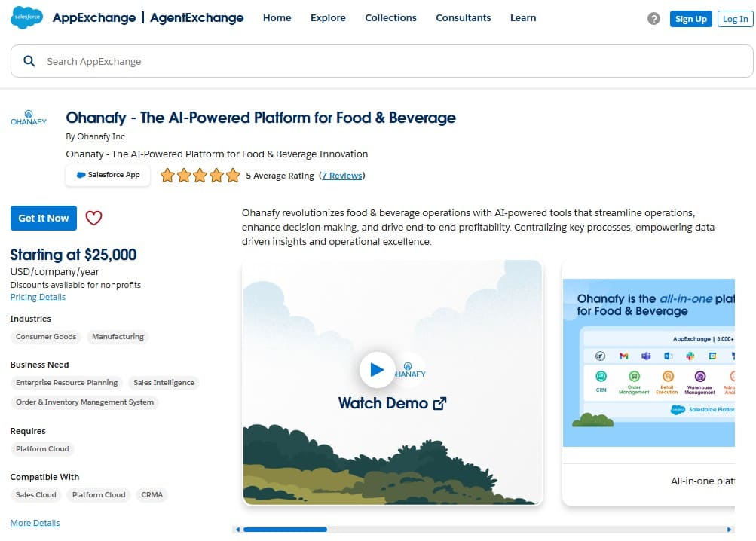Open the Learn menu
This screenshot has height=541, width=756.
(x=523, y=18)
